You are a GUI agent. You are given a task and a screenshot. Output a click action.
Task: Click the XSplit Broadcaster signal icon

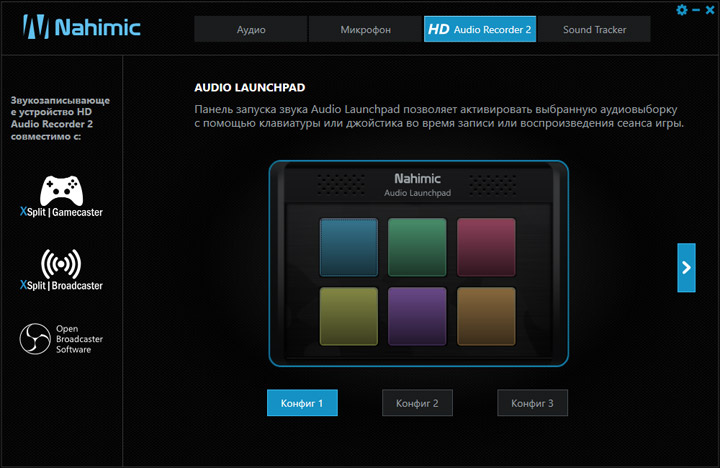point(61,265)
